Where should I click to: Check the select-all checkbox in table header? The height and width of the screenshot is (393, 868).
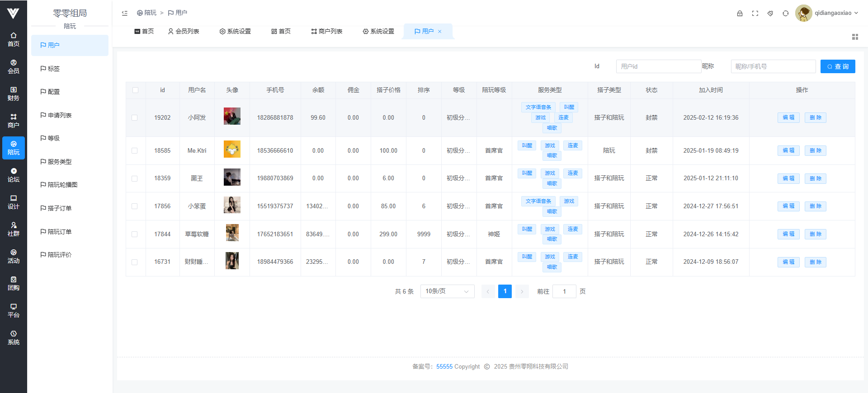(135, 90)
